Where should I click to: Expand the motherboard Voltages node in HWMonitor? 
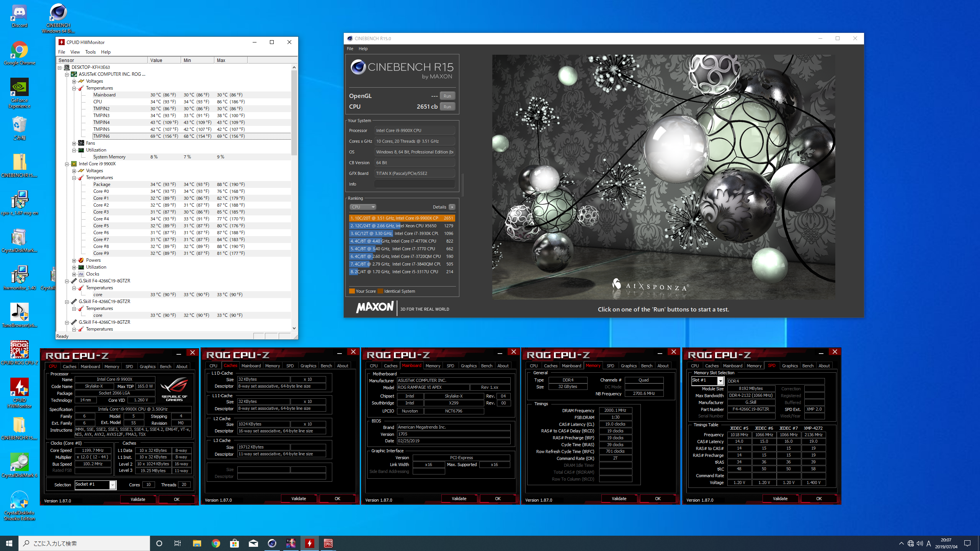[74, 81]
